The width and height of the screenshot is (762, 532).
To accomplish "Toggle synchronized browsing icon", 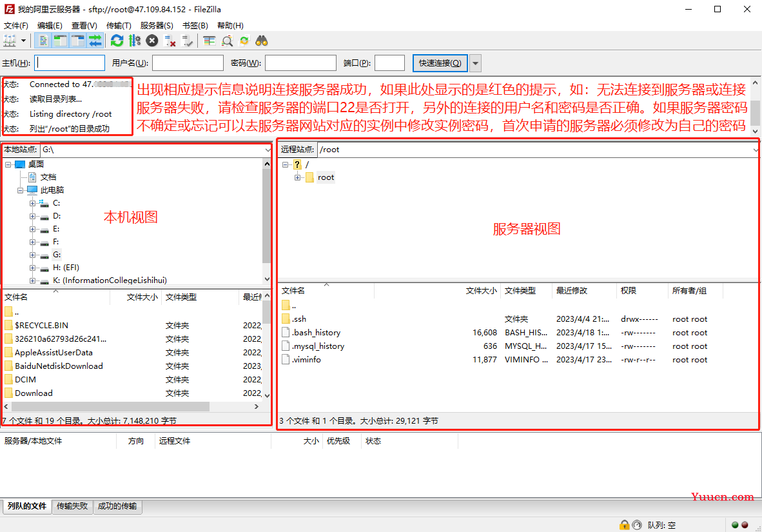I will coord(244,41).
